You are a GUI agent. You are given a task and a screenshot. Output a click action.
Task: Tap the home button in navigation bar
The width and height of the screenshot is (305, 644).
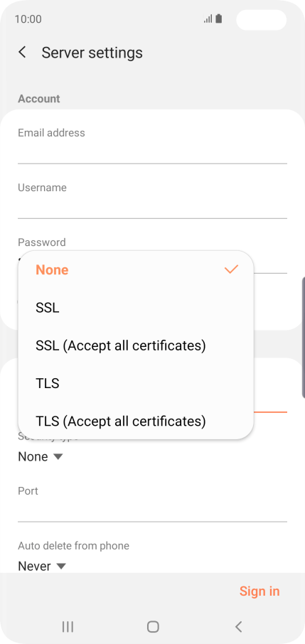pos(153,626)
